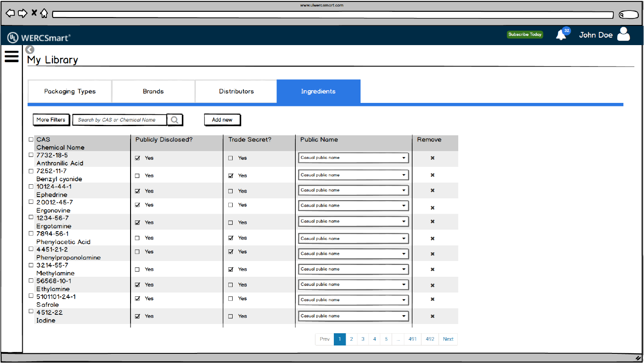Click the gray back arrow above My Library
644x363 pixels.
[30, 49]
